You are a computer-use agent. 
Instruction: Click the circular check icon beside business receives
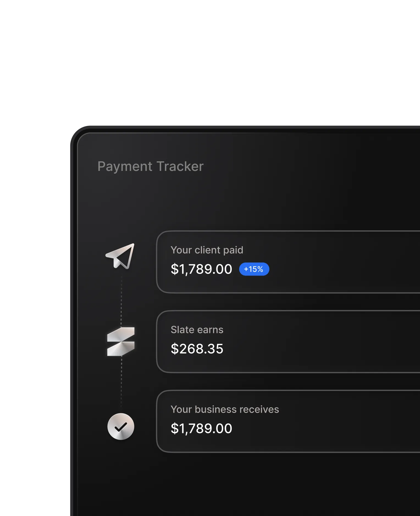[121, 427]
